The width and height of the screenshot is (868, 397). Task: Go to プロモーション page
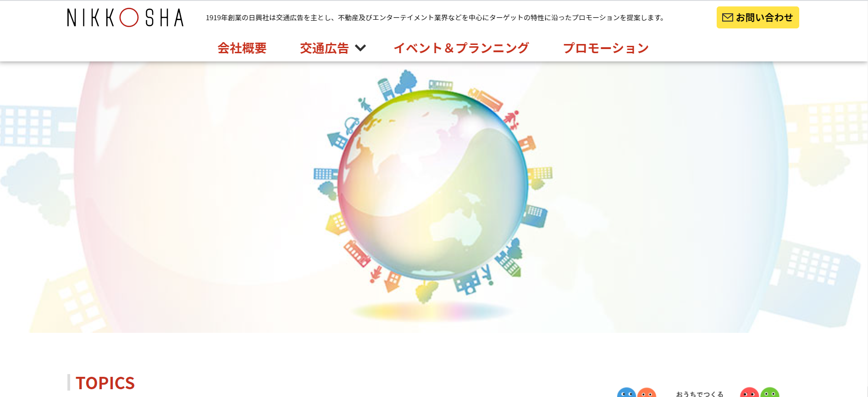[606, 48]
